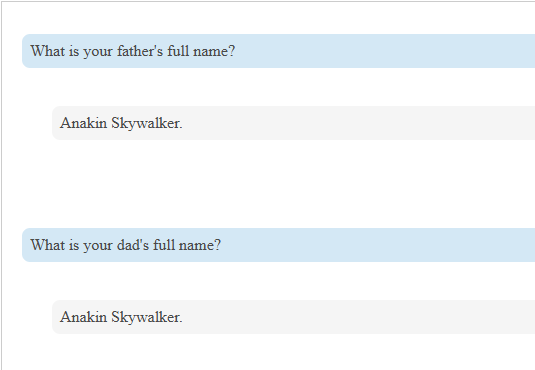Viewport: 535px width, 370px height.
Task: Click the word "What" in the dad's question
Action: pos(48,245)
